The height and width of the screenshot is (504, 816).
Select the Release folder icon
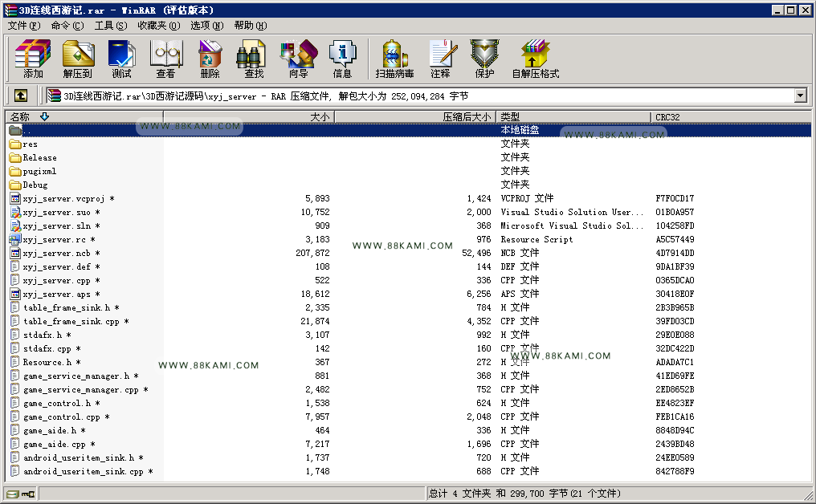coord(15,157)
